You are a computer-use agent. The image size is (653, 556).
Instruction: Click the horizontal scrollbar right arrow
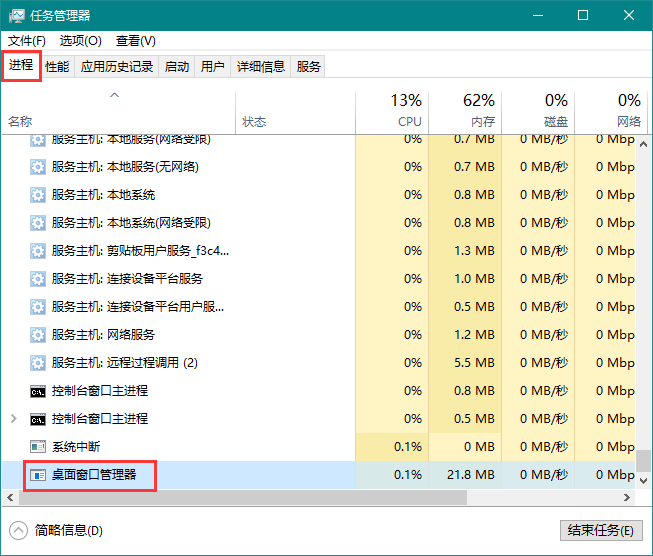point(627,497)
